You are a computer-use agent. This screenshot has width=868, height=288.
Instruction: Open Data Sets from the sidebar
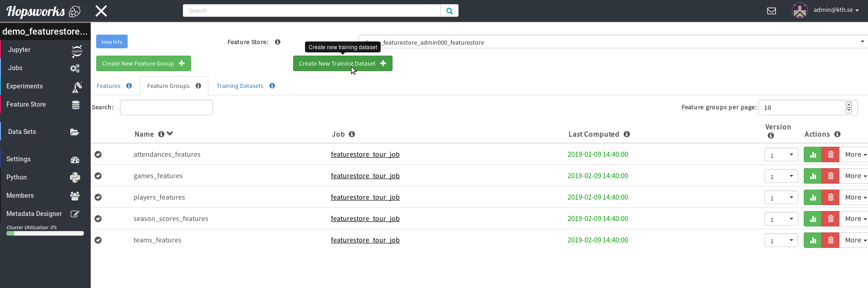coord(45,132)
